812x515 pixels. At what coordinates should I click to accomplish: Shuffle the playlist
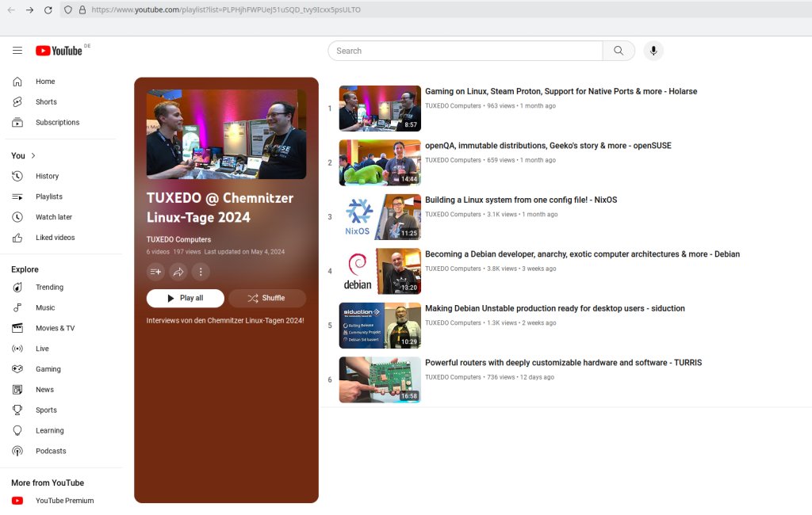(267, 298)
